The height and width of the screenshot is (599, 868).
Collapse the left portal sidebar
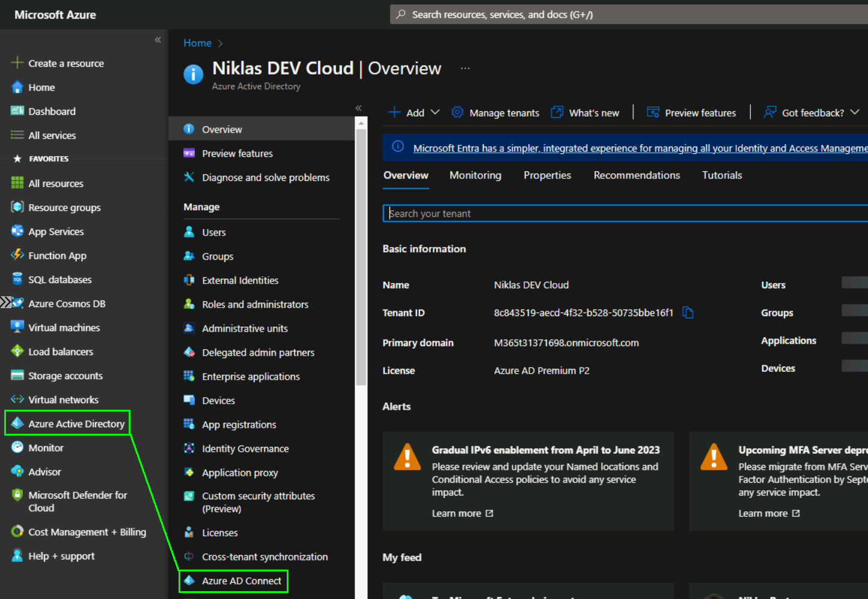tap(157, 40)
